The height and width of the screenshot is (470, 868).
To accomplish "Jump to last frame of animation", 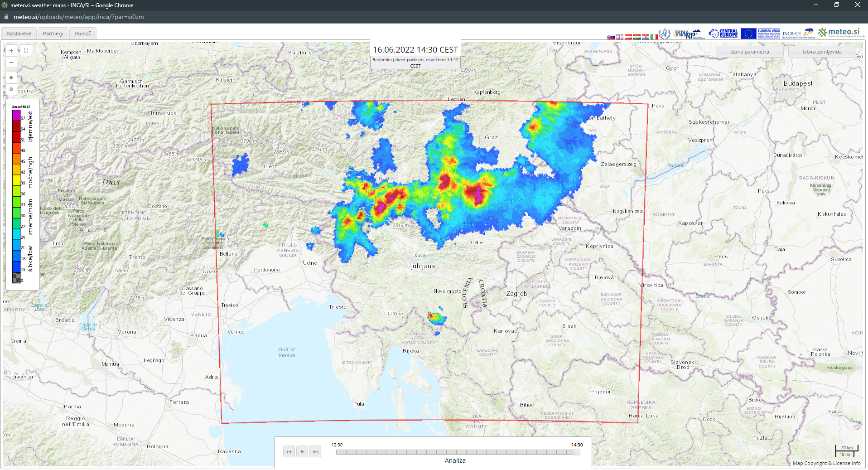I will pos(315,451).
